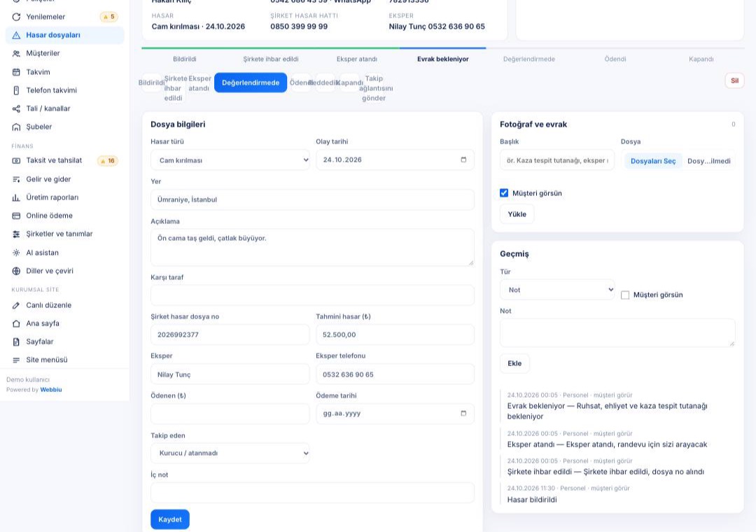Click the Başlık input in Fotoğraf ve evrak
Viewport: 756px width, 532px height.
coord(557,160)
